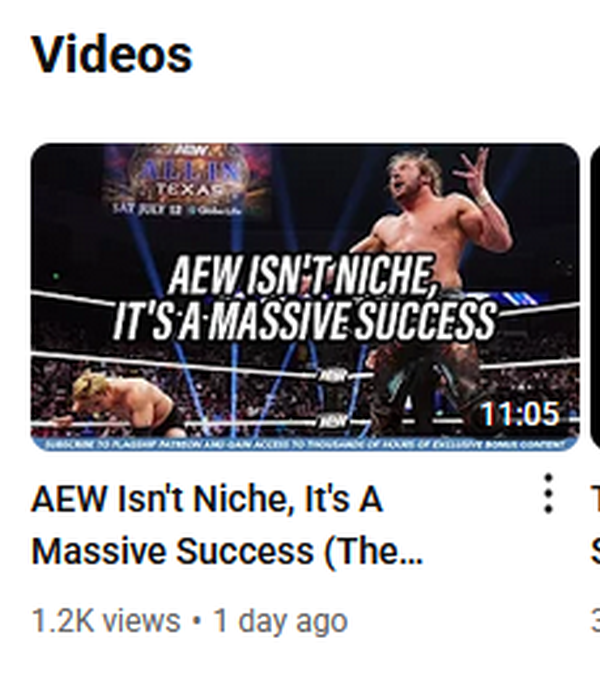Open the partially visible next video thumbnail
The height and width of the screenshot is (686, 600).
tap(595, 297)
